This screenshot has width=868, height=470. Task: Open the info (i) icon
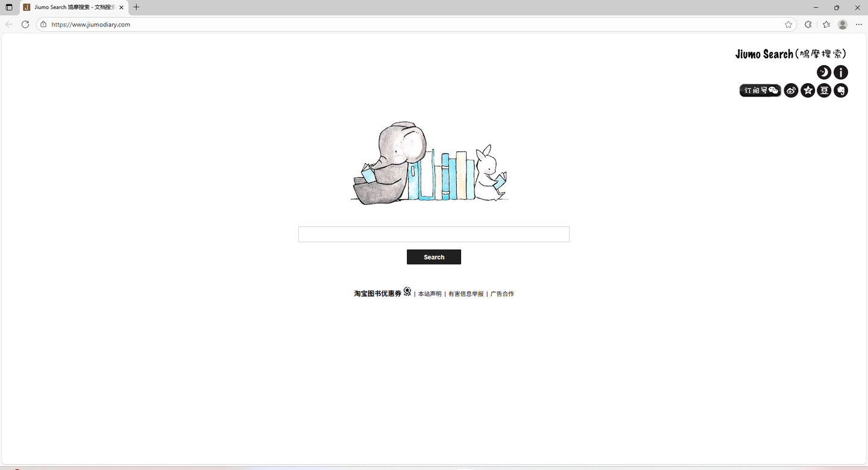(841, 72)
